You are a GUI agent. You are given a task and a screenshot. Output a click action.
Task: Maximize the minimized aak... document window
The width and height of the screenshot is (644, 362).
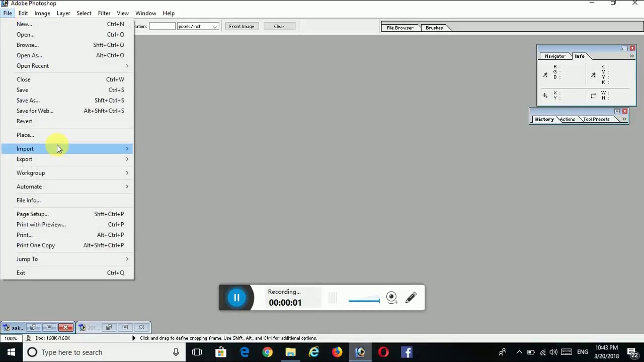[x=49, y=327]
